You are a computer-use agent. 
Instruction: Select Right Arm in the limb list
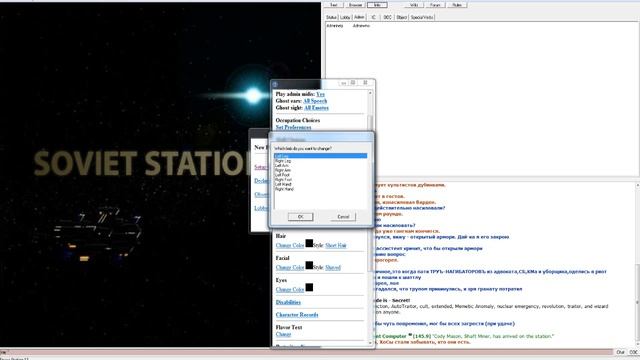[x=320, y=170]
